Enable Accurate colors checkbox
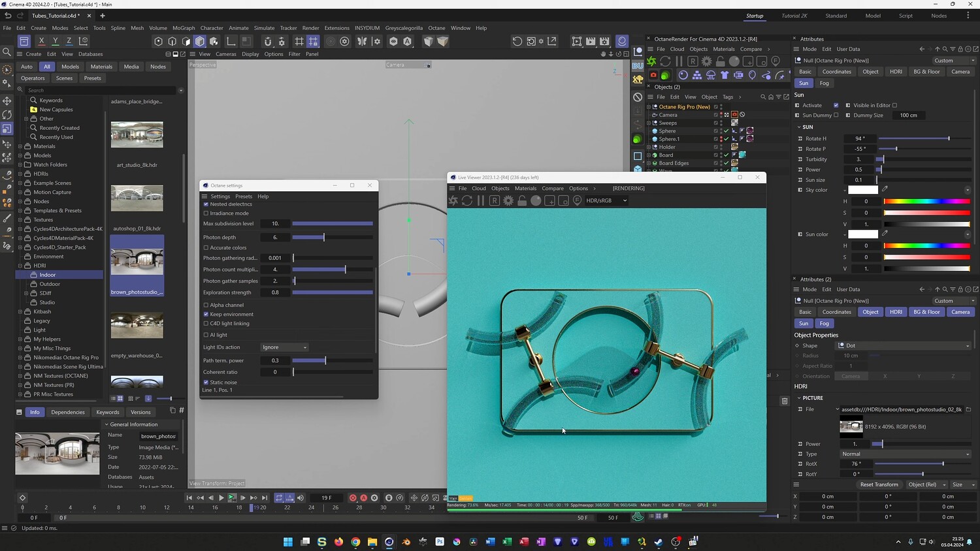This screenshot has width=980, height=551. [206, 247]
